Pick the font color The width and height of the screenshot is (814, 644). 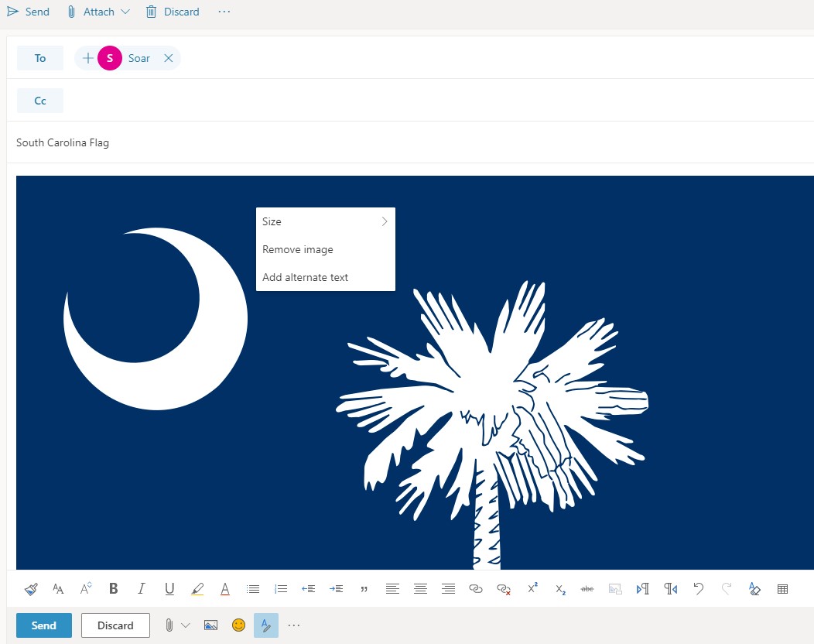[x=225, y=589]
